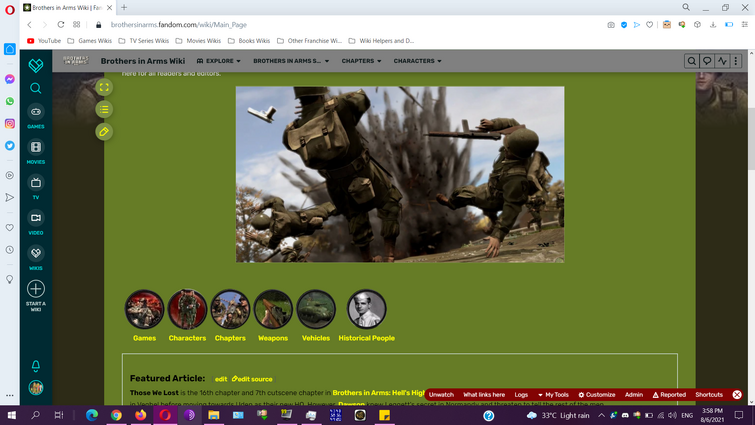Image resolution: width=755 pixels, height=425 pixels.
Task: Open recent wiki activity icon
Action: tap(722, 61)
